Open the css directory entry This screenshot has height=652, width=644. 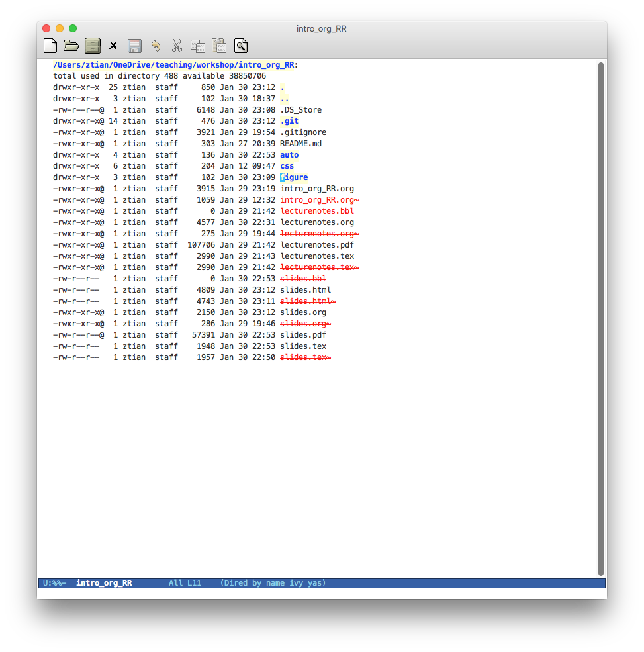point(287,166)
